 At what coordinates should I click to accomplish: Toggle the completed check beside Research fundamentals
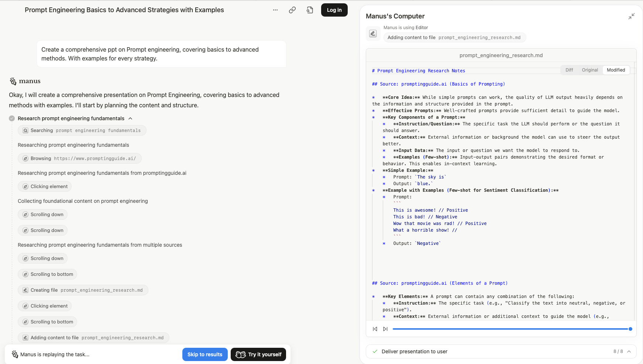pyautogui.click(x=12, y=118)
